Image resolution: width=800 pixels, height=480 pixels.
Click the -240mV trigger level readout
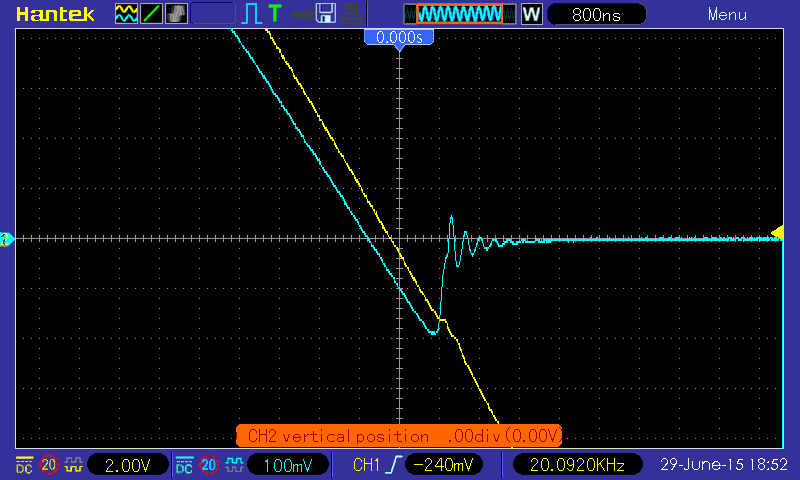443,465
